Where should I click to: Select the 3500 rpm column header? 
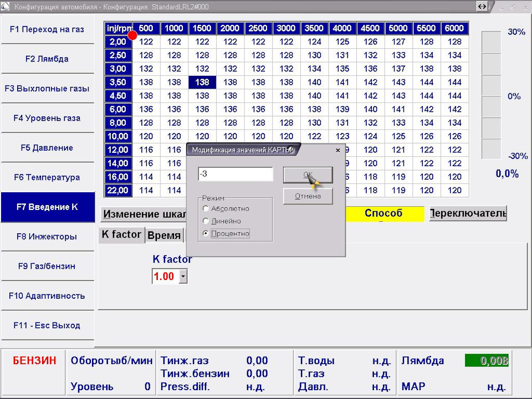coord(314,28)
